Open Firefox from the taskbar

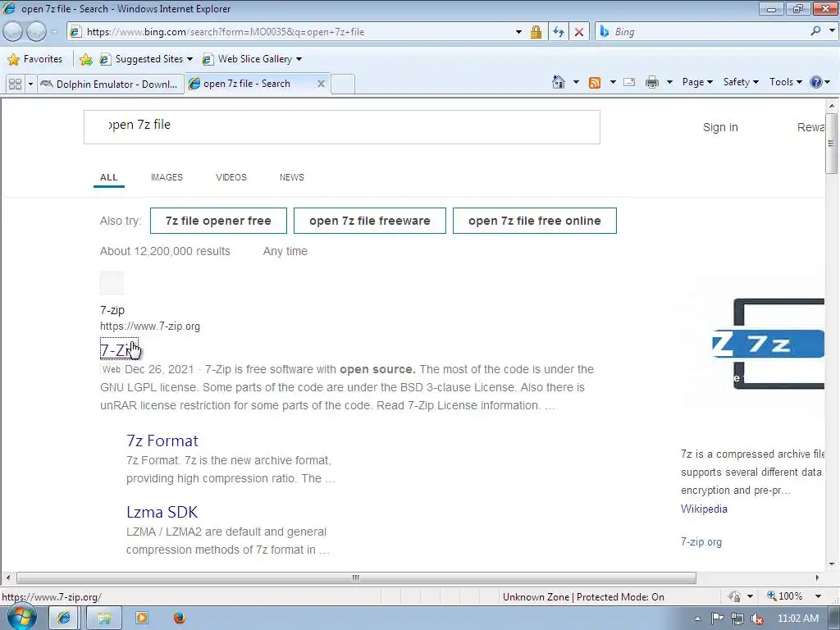coord(180,619)
